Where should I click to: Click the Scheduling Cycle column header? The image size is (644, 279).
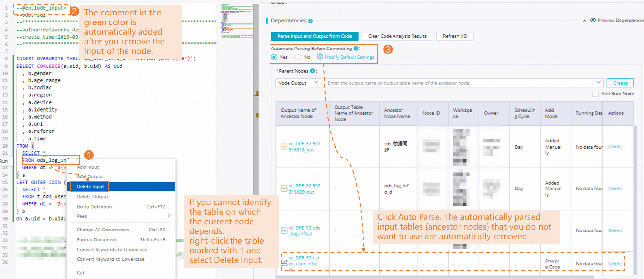(x=525, y=113)
